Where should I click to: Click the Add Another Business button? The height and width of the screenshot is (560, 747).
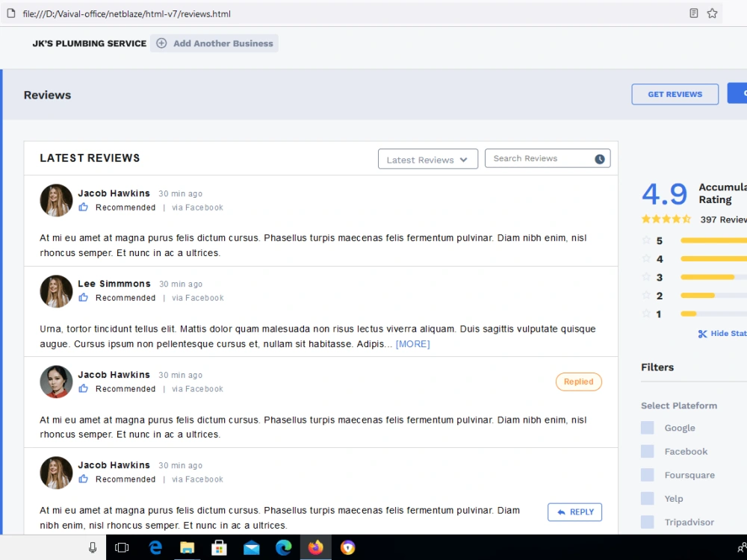coord(214,43)
